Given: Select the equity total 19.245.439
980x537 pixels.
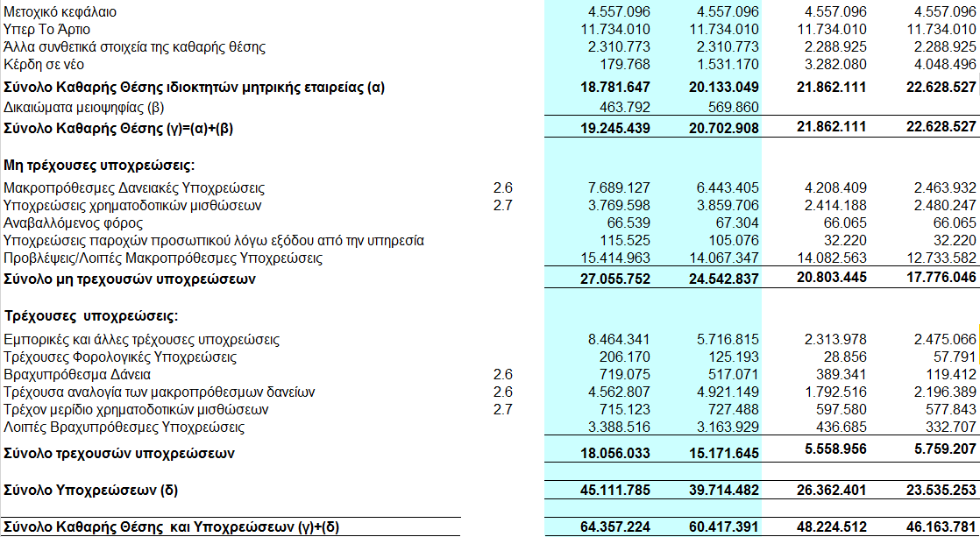Looking at the screenshot, I should (615, 129).
